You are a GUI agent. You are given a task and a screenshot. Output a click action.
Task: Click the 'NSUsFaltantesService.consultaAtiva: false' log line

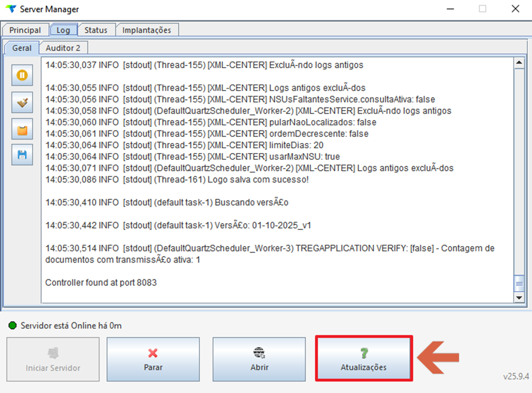click(240, 100)
